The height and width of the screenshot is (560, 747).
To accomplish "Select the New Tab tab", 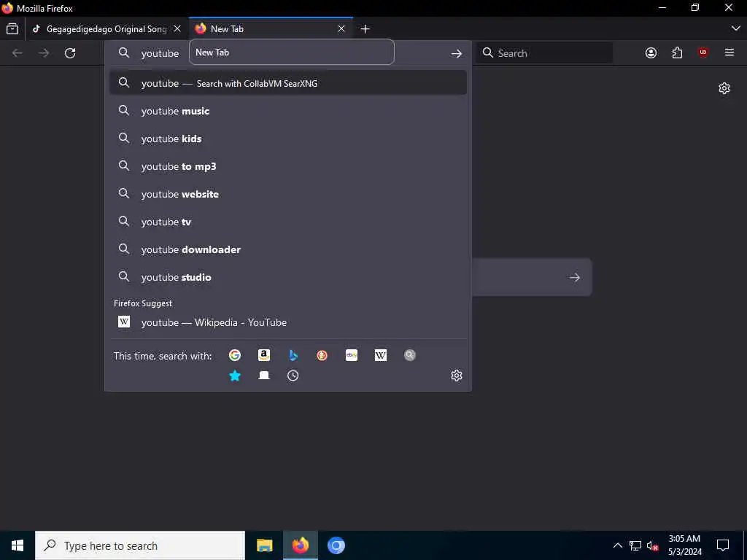I will click(x=271, y=29).
